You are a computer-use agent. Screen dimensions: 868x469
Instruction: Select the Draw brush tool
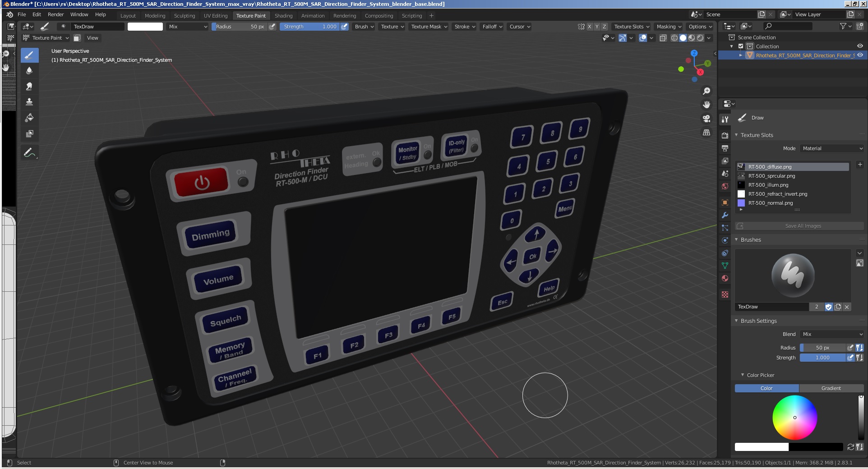(29, 55)
